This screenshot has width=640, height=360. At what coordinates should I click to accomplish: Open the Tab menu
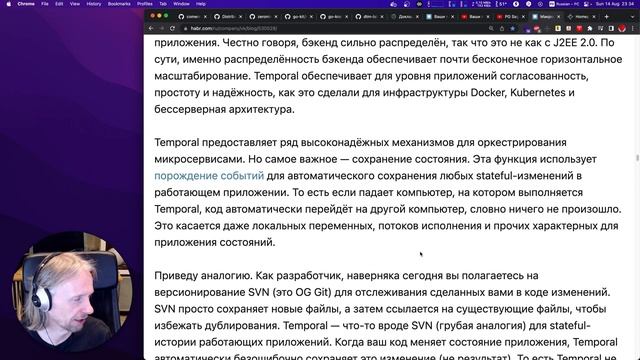163,4
